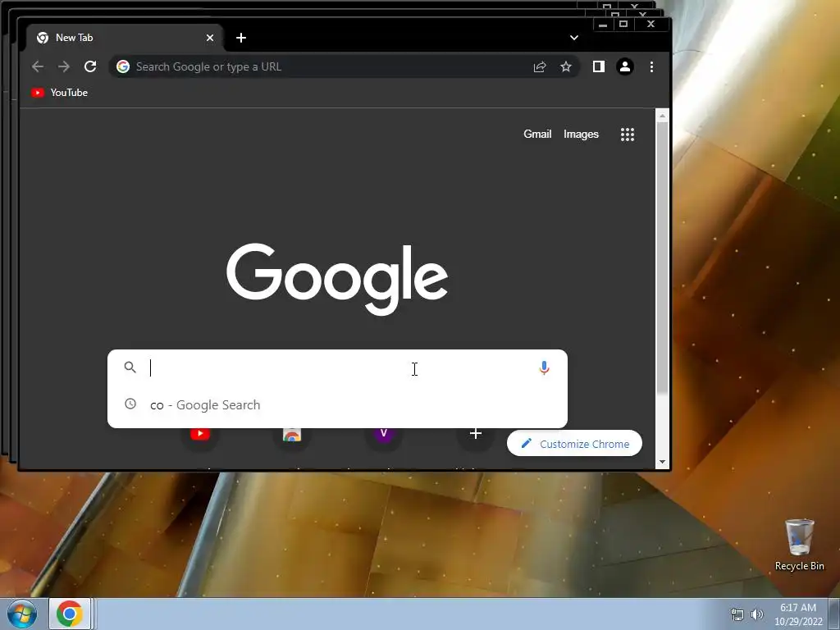
Task: Bookmark this tab with the star icon
Action: [x=566, y=66]
